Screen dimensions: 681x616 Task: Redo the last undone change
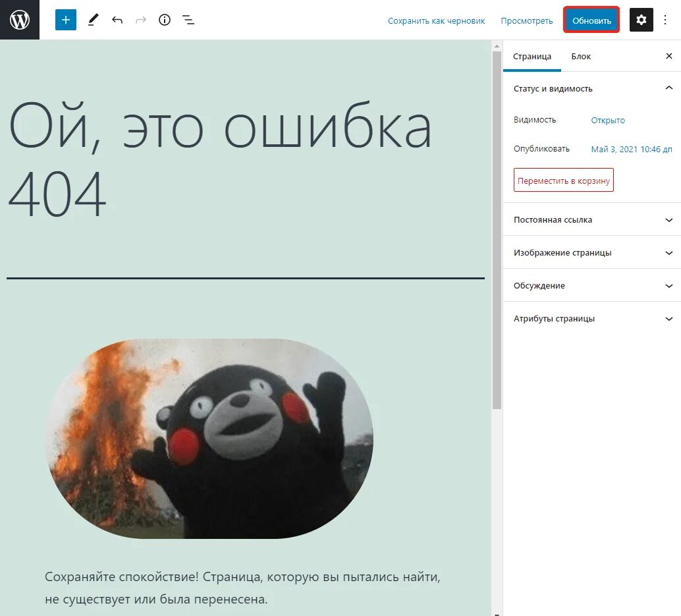(x=141, y=20)
